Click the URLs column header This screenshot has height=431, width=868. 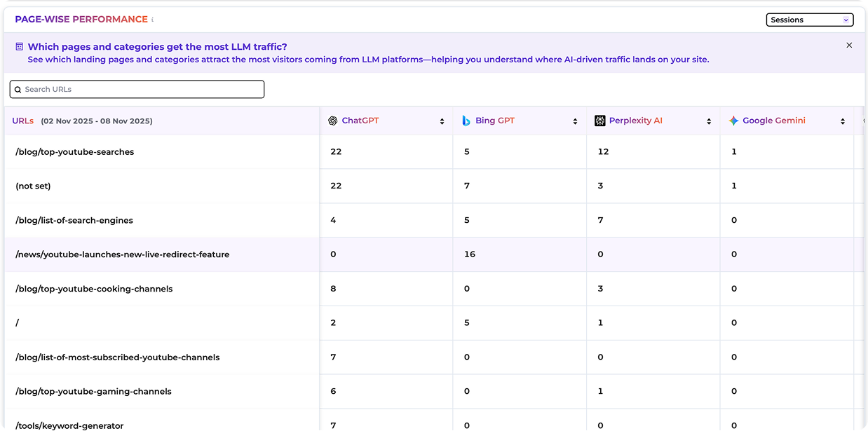coord(23,121)
